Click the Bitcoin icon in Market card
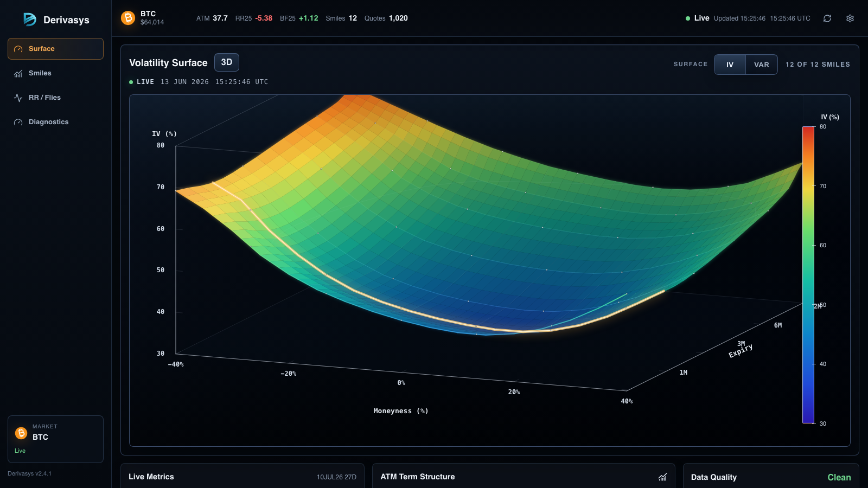 click(x=21, y=433)
